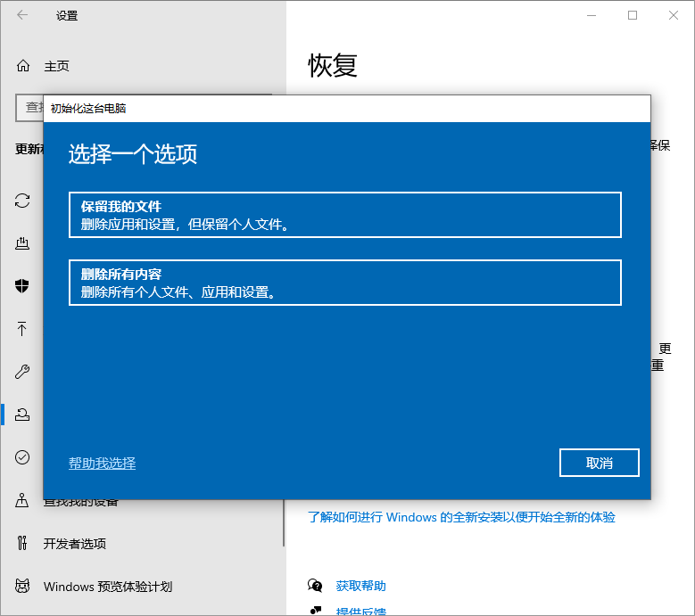
Task: Click the 取消 button in dialog
Action: coord(600,463)
